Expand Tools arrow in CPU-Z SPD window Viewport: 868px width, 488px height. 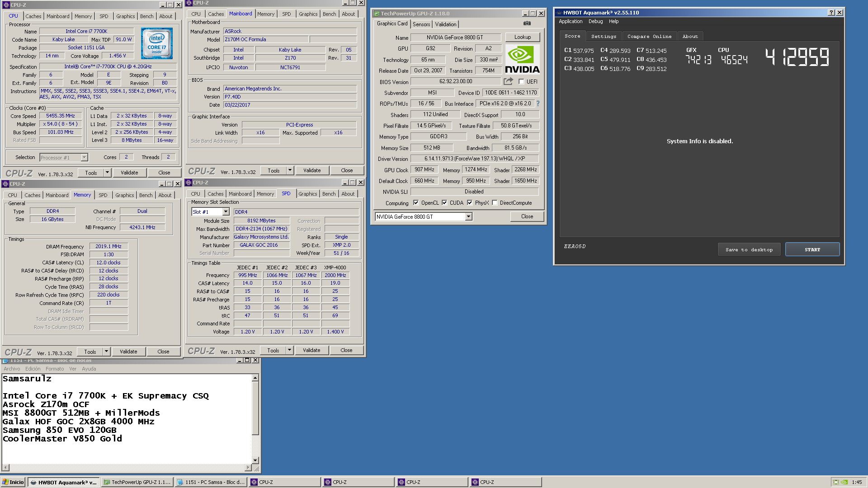[x=289, y=350]
